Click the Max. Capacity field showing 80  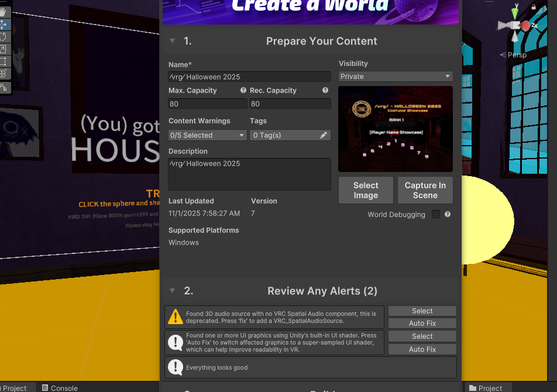click(x=208, y=104)
